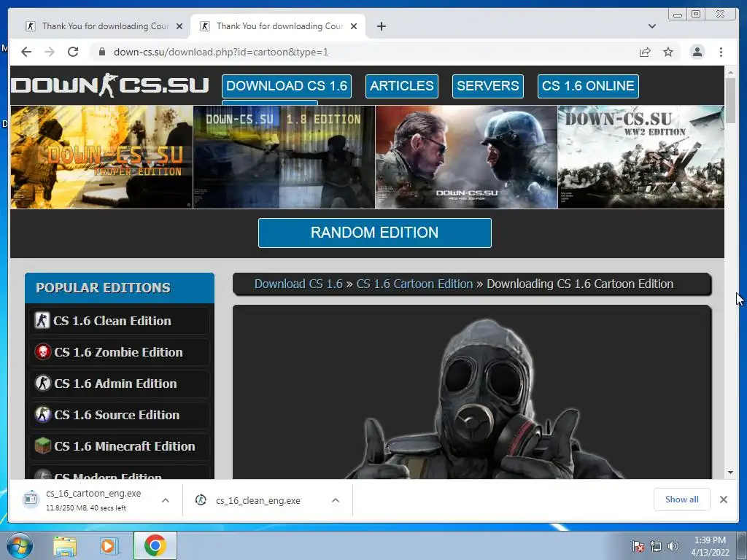
Task: Close the downloads bar
Action: (723, 499)
